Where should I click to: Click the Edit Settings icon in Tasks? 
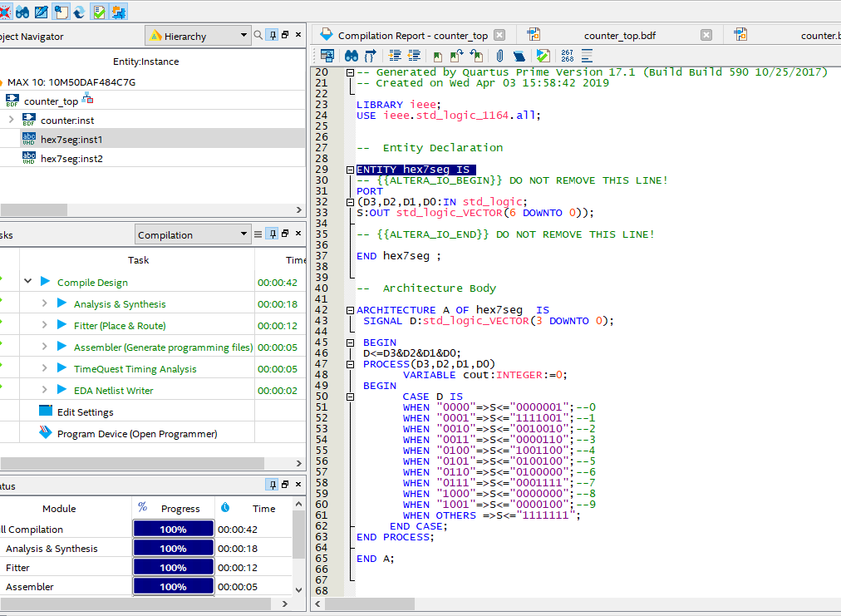46,411
